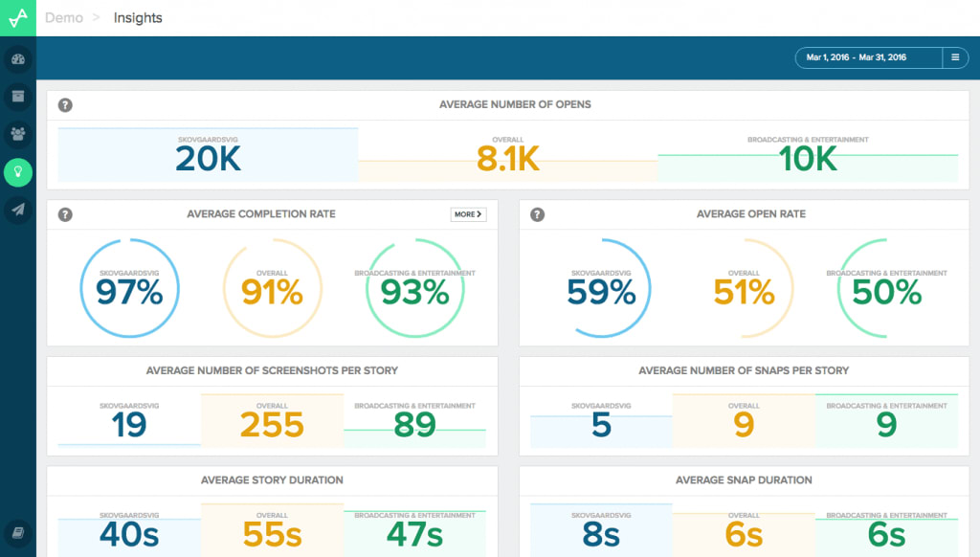Click the 8.1K overall opens value
This screenshot has height=557, width=980.
(x=507, y=159)
